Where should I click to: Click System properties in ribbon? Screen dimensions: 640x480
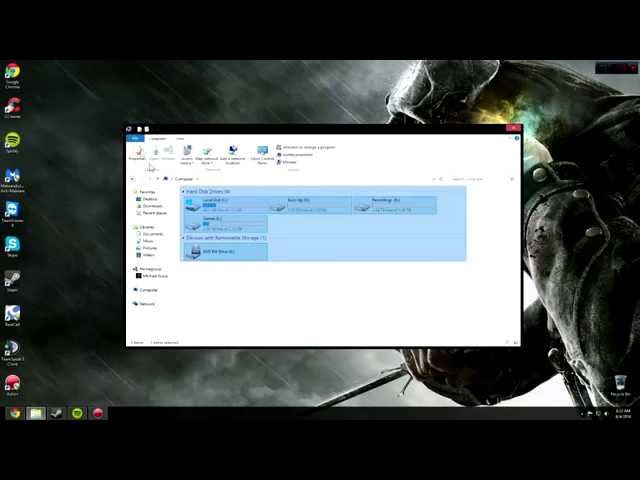tap(295, 155)
